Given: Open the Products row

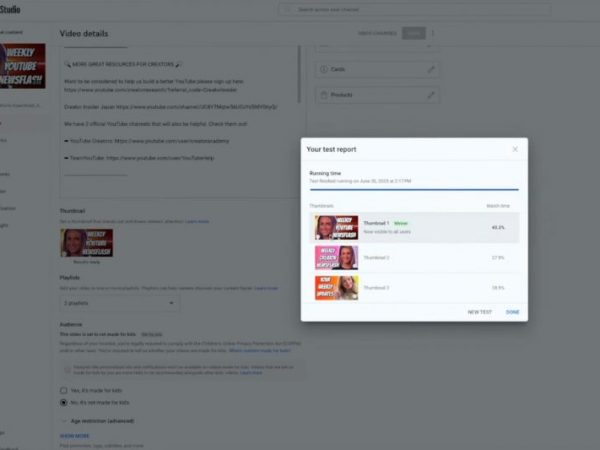Looking at the screenshot, I should tap(377, 95).
